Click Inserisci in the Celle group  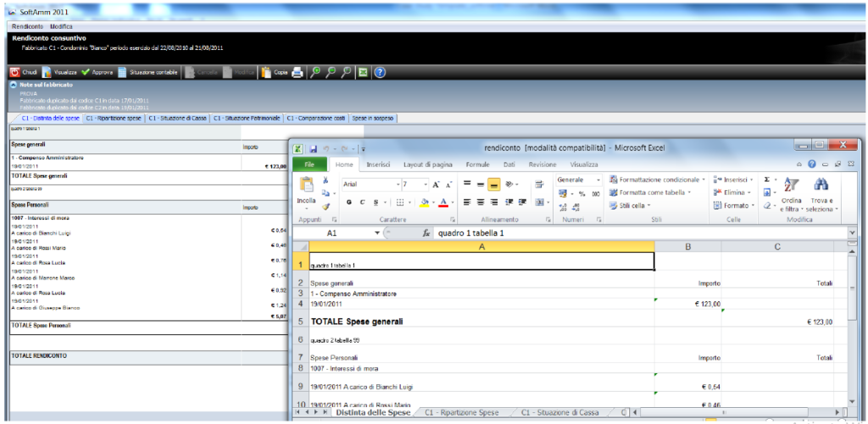coord(732,180)
